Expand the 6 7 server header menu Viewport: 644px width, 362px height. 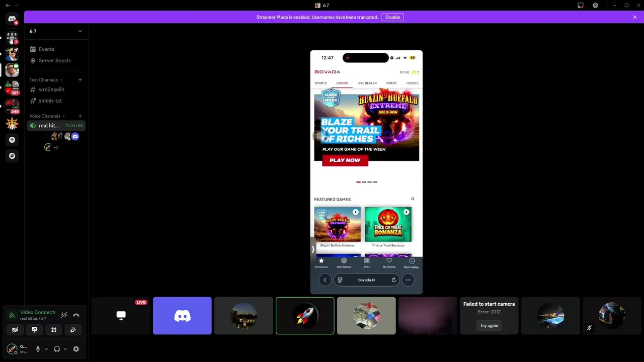coord(56,31)
